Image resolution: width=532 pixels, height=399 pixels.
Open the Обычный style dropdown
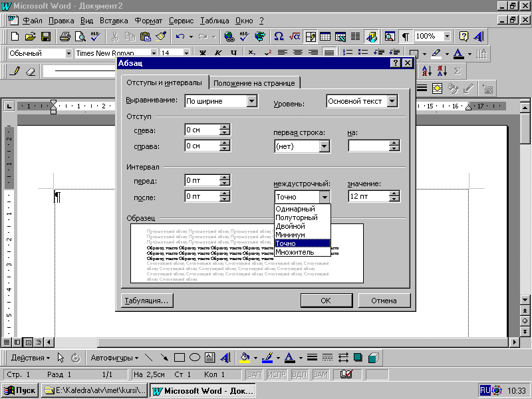(68, 53)
